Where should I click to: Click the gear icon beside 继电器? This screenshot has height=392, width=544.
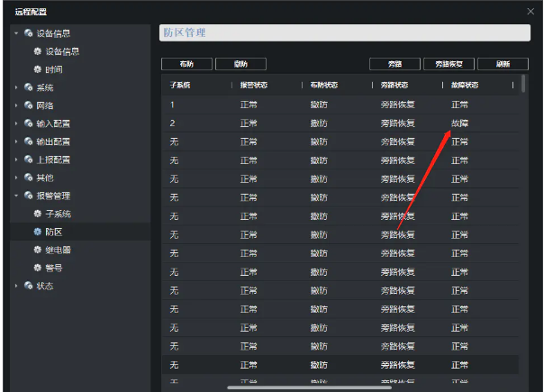tap(38, 250)
